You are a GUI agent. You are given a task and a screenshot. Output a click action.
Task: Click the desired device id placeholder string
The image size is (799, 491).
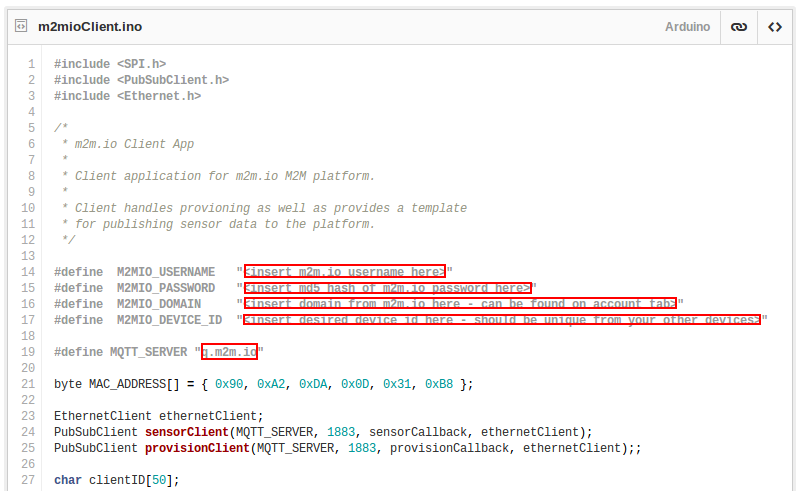pyautogui.click(x=502, y=320)
